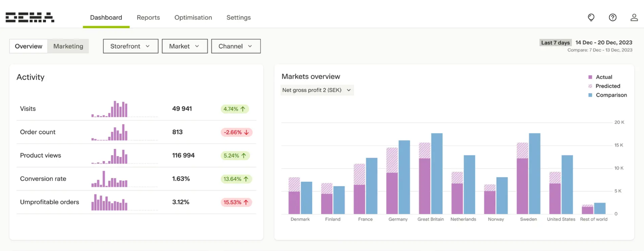Click the Comparison blue legend swatch
The image size is (644, 251).
pos(590,95)
